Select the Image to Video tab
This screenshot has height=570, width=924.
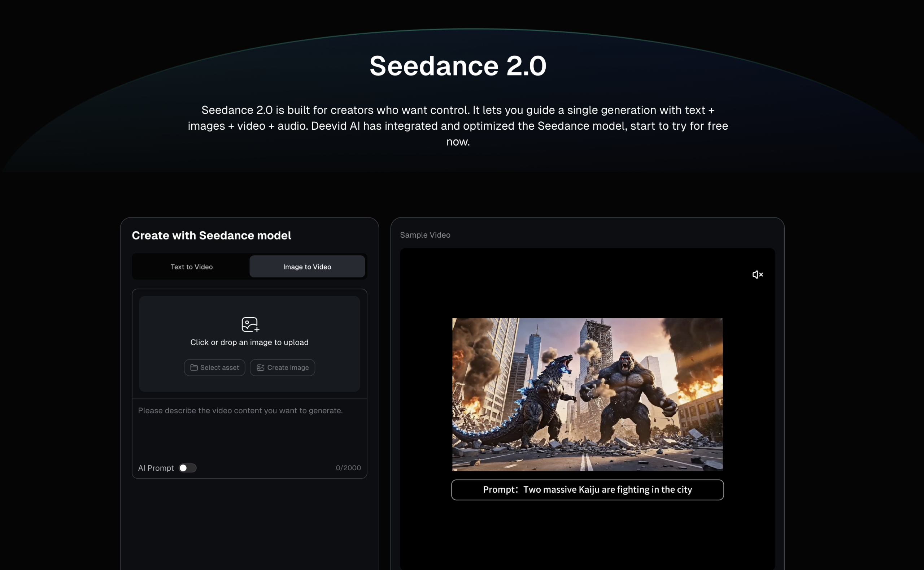click(307, 266)
